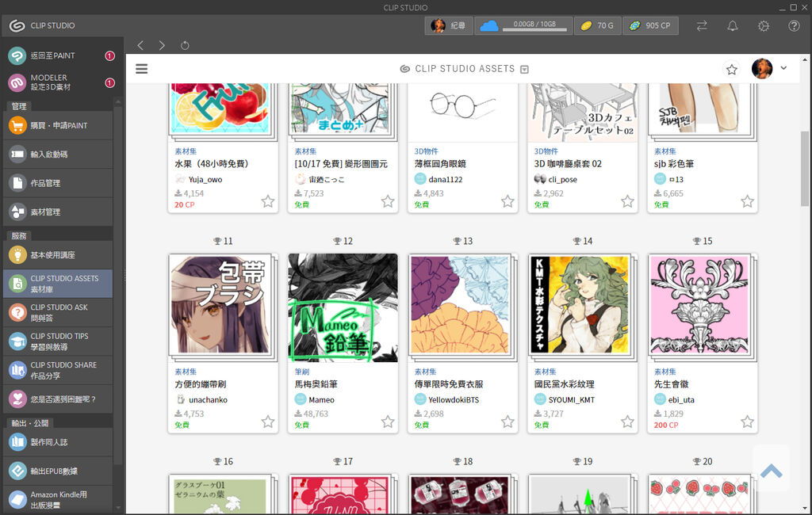Open the hamburger menu in Assets
Image resolution: width=812 pixels, height=515 pixels.
[x=141, y=69]
